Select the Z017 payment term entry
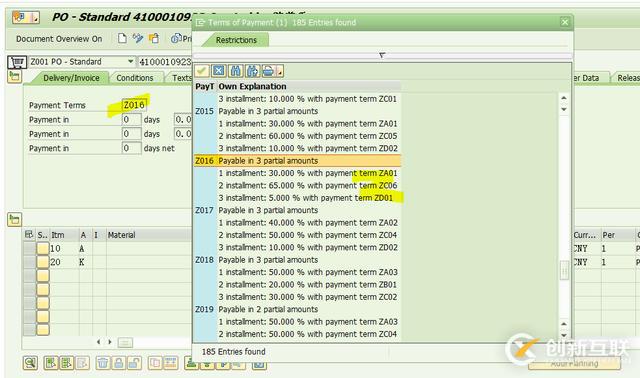Viewport: 640px width, 378px height. point(297,210)
